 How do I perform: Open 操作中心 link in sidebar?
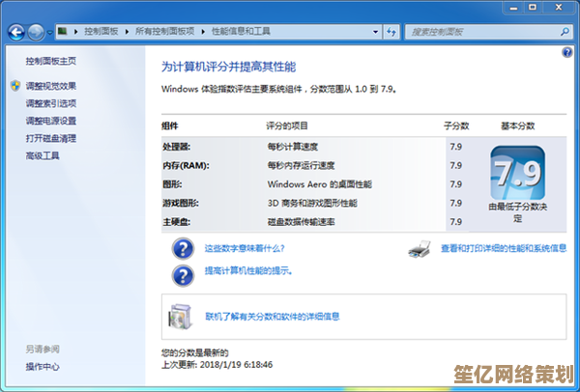pos(43,367)
